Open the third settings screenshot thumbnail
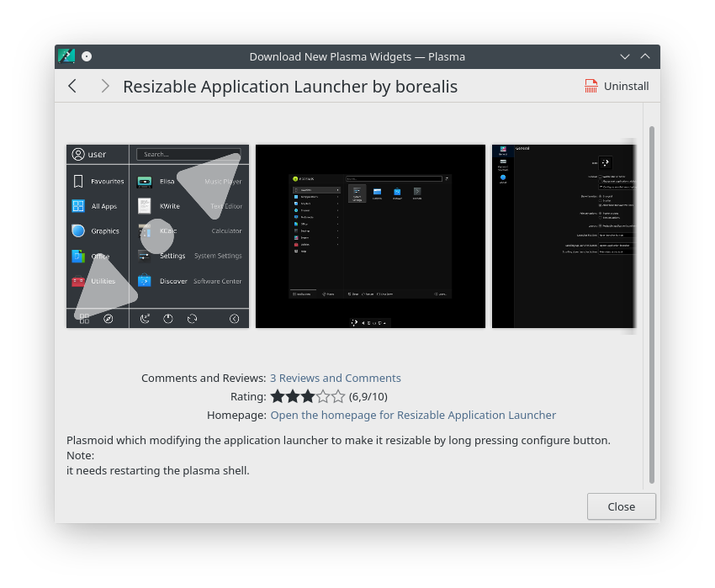The height and width of the screenshot is (588, 715). pyautogui.click(x=564, y=236)
